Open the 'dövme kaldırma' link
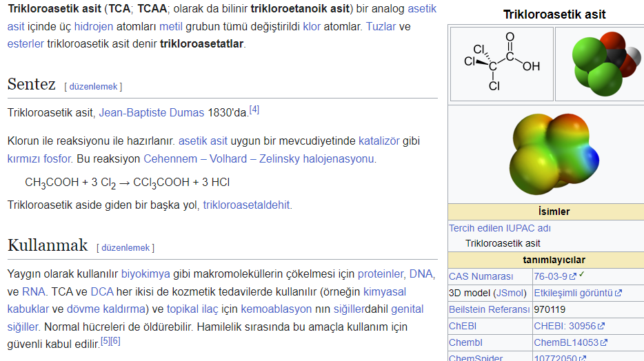The image size is (644, 361). click(x=106, y=309)
